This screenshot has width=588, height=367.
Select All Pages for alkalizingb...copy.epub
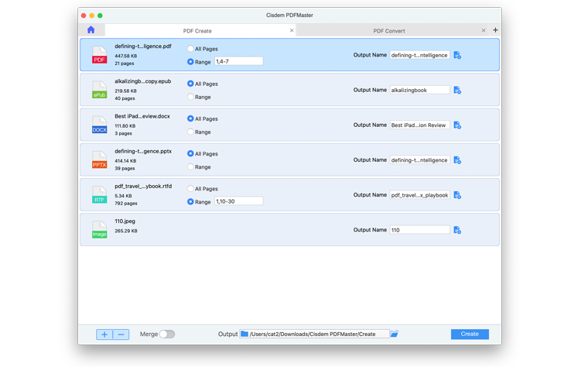tap(190, 84)
